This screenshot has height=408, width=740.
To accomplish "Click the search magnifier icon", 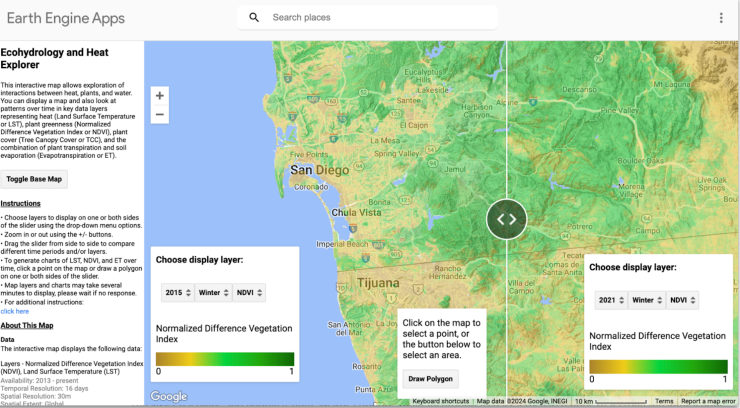I will pyautogui.click(x=254, y=17).
